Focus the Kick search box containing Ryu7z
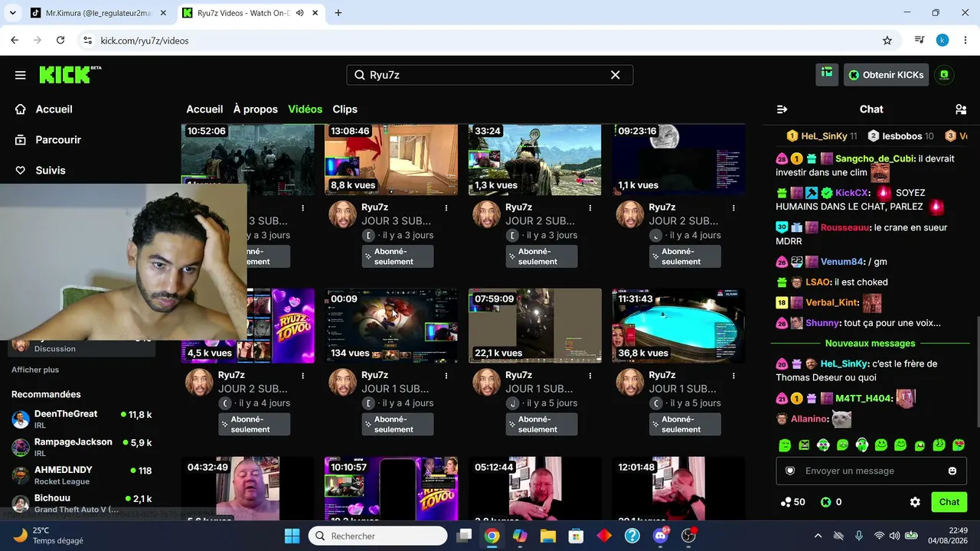 490,75
